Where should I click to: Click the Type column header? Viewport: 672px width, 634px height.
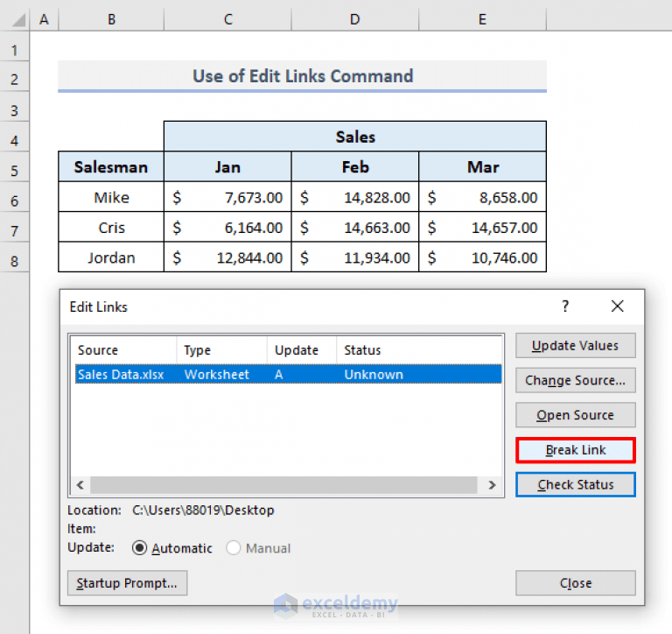click(222, 350)
